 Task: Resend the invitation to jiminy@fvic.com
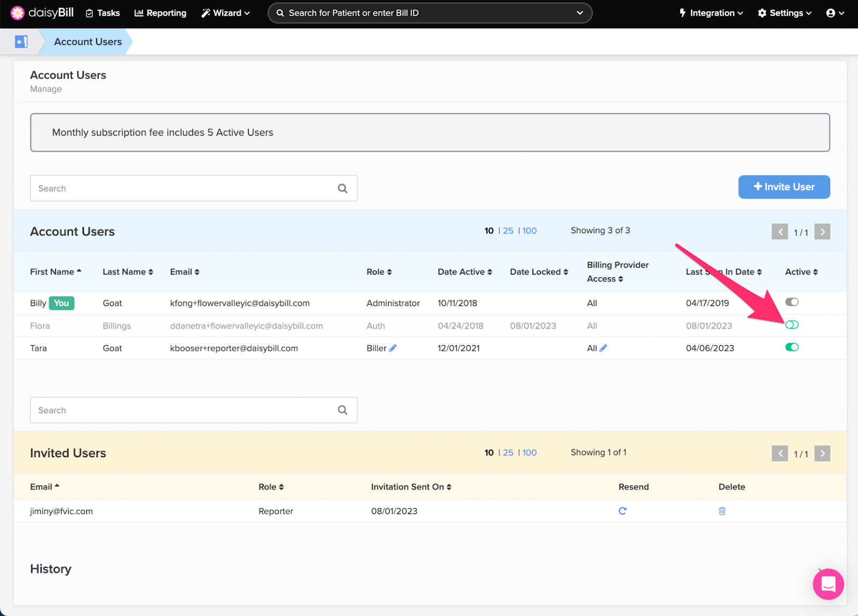coord(622,511)
